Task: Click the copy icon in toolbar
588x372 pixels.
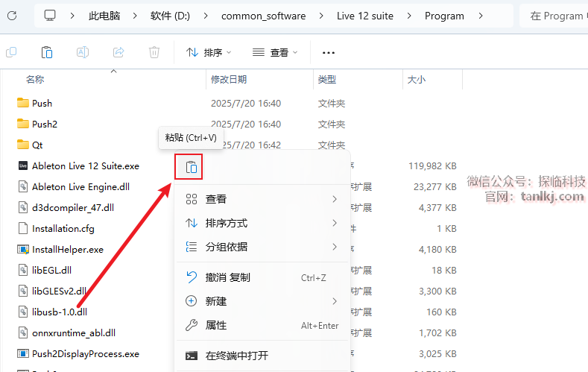Action: [x=11, y=52]
